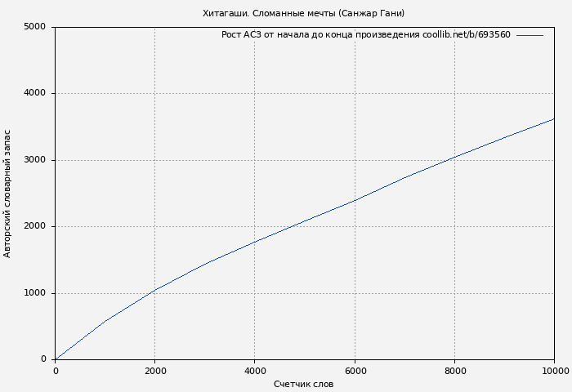This screenshot has height=392, width=572.
Task: Click the blue curve at x-value 6000
Action: (x=355, y=200)
